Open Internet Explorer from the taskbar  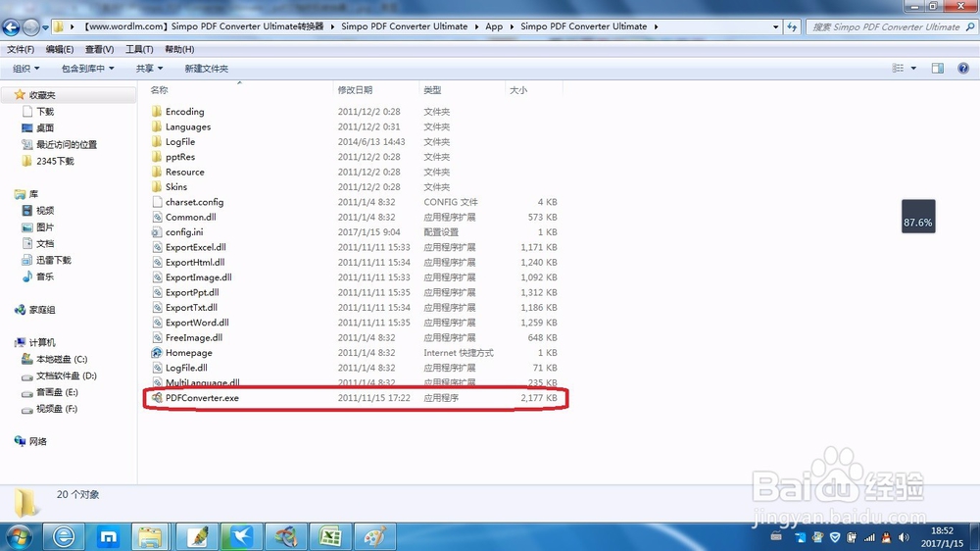(x=63, y=536)
